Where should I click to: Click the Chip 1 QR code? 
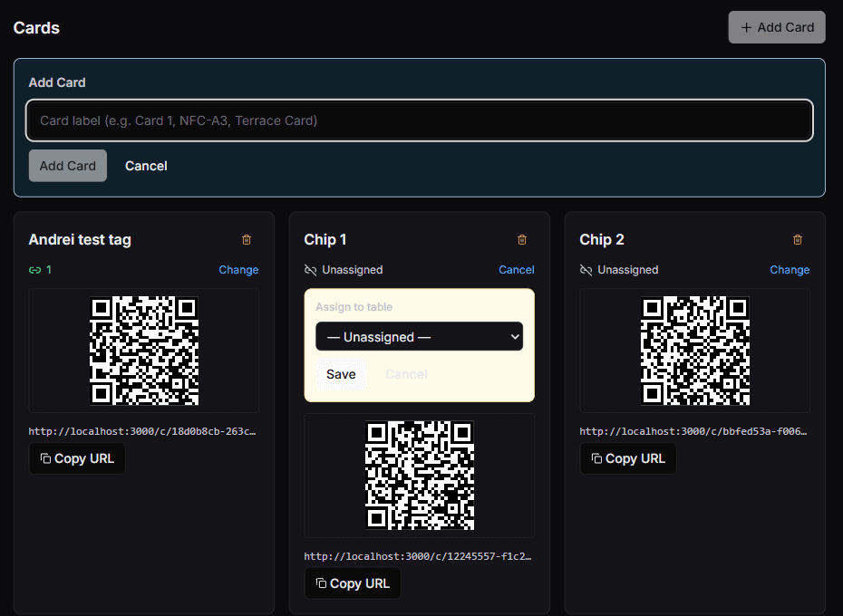click(x=420, y=476)
